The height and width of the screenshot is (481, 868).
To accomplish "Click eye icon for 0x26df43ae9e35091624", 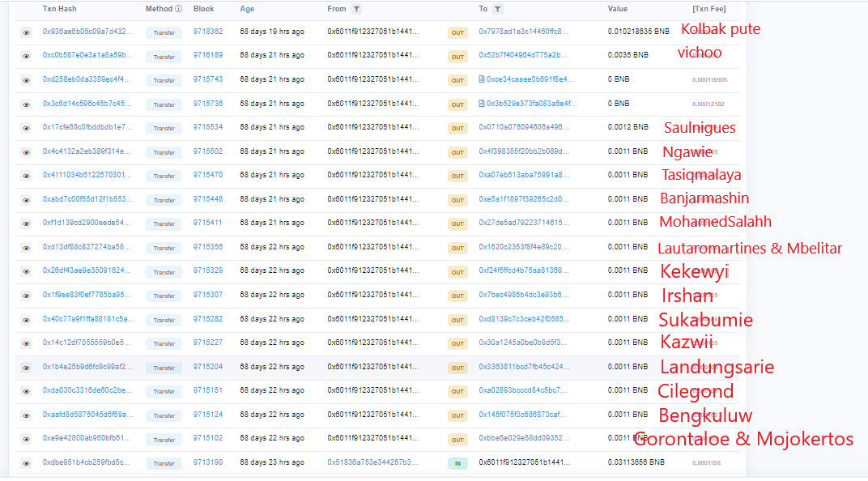I will (26, 272).
